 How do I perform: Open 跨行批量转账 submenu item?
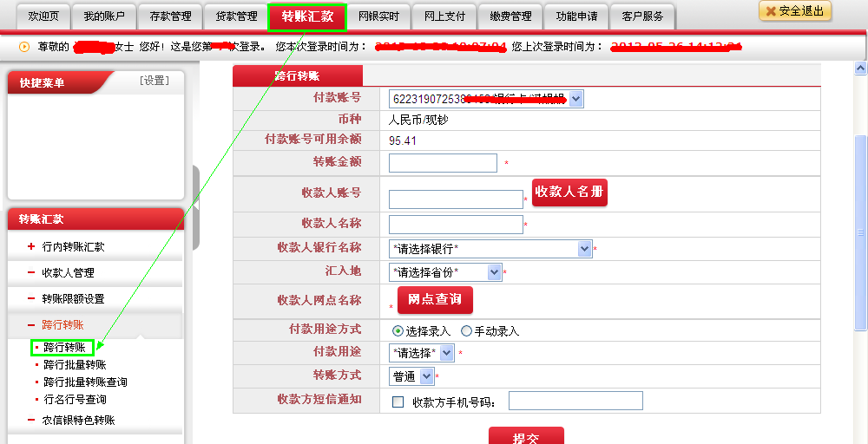[75, 364]
